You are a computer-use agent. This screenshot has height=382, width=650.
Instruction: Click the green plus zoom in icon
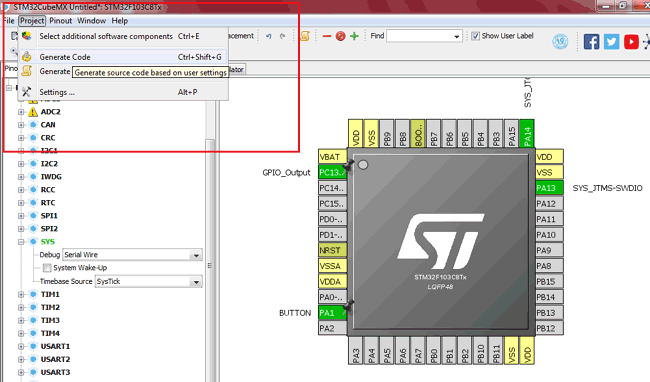coord(354,36)
